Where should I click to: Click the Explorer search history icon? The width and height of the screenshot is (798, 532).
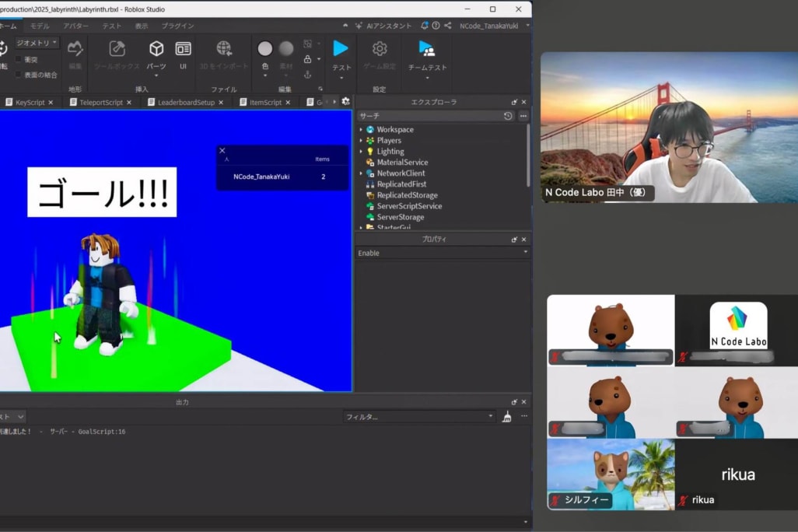click(508, 116)
